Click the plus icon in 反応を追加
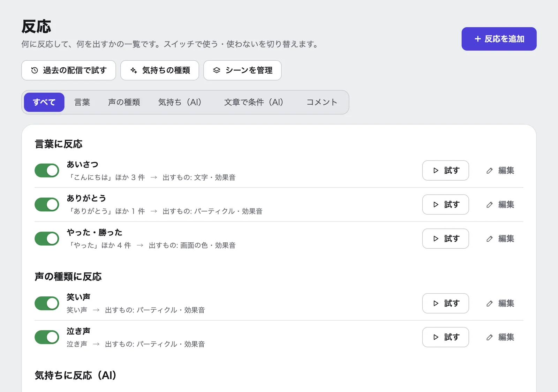Viewport: 558px width, 392px height. (x=478, y=39)
